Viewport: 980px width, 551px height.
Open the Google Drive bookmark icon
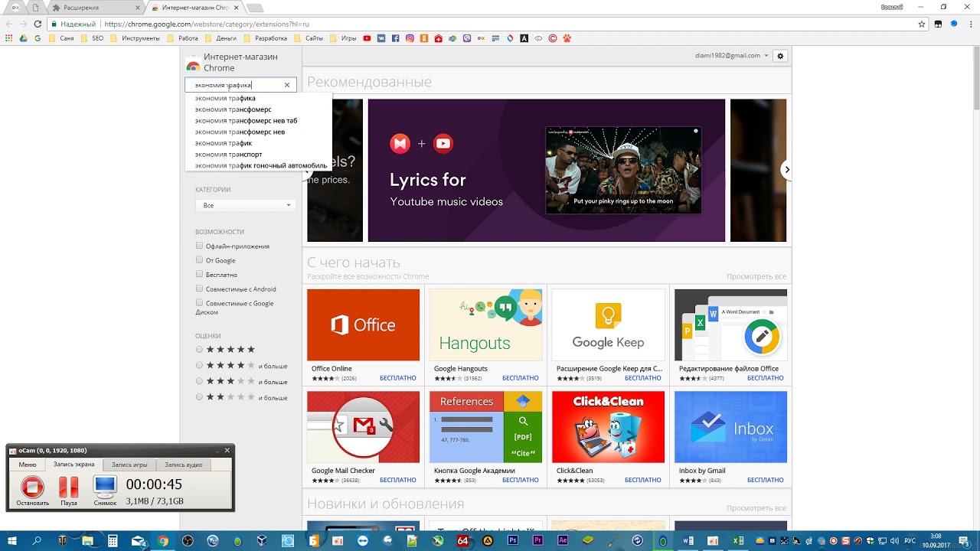(23, 38)
